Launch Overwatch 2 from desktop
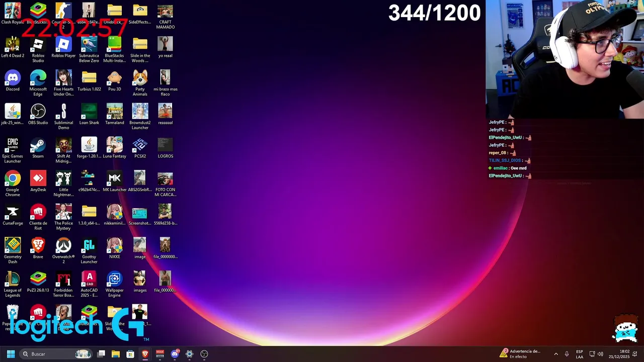This screenshot has width=644, height=362. click(x=63, y=251)
